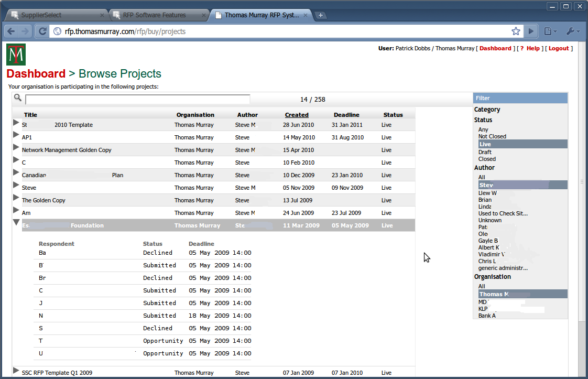Click the Deadline column header of projects table
The image size is (588, 379).
346,115
